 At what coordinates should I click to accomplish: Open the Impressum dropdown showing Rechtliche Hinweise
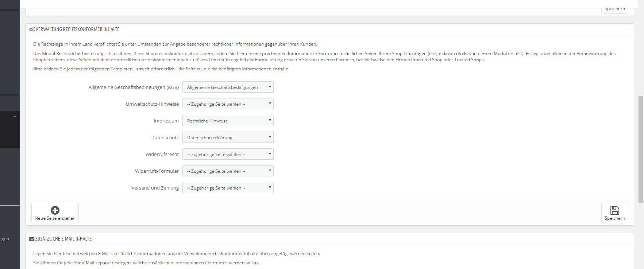(x=228, y=121)
